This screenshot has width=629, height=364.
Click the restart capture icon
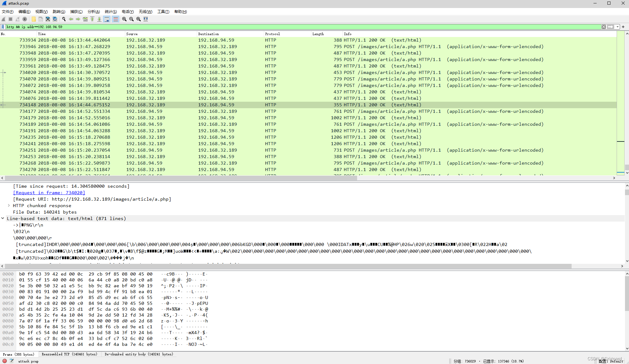click(x=18, y=19)
